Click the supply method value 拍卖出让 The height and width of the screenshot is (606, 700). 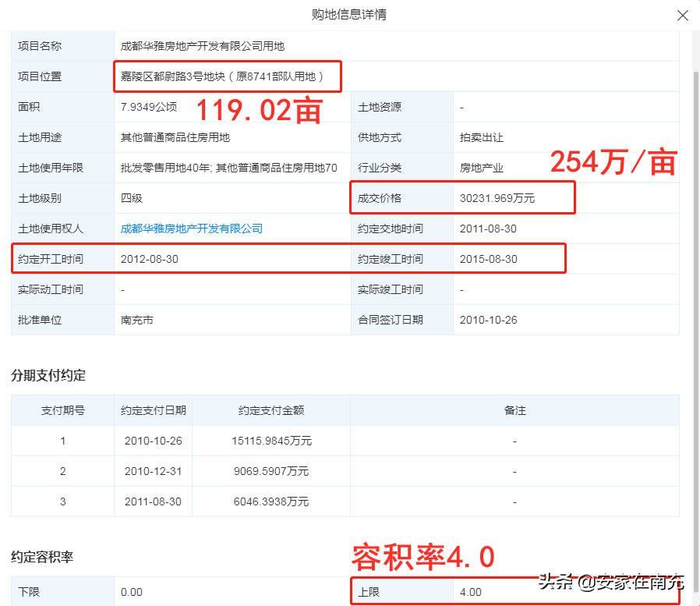(481, 137)
